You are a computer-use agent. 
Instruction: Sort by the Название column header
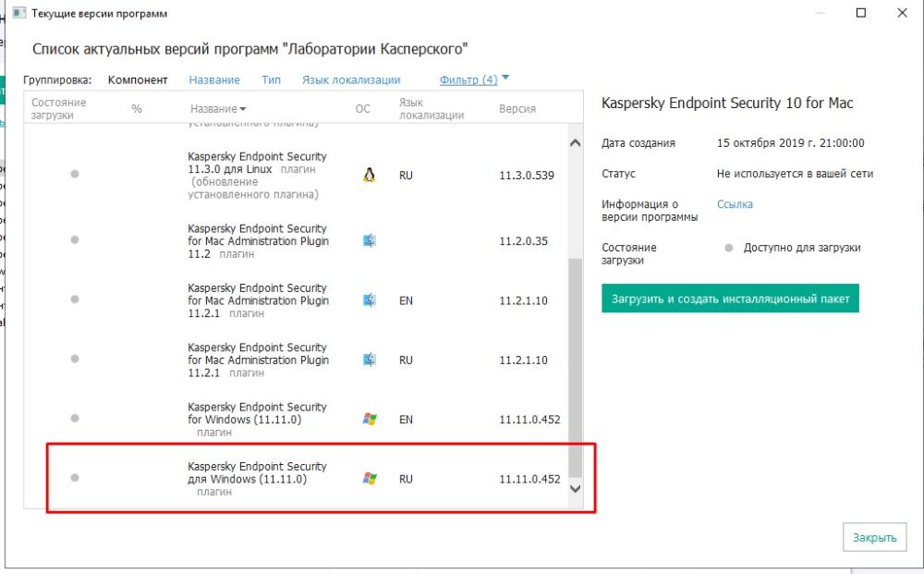tap(218, 108)
